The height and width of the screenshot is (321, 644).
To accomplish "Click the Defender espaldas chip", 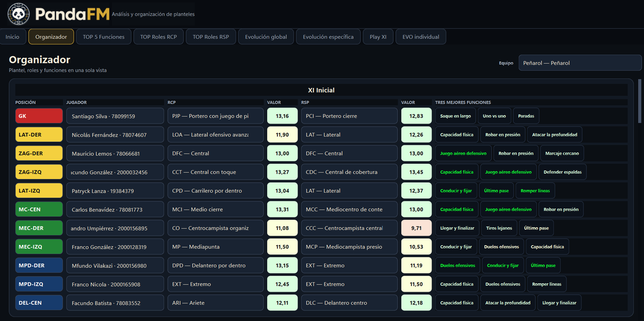I will (562, 173).
